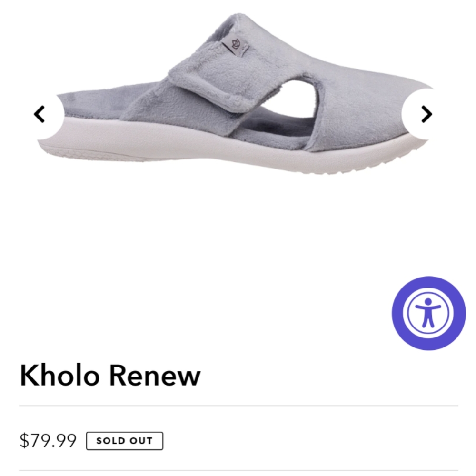Click the divider line beneath the price row
Image resolution: width=476 pixels, height=476 pixels.
238,471
